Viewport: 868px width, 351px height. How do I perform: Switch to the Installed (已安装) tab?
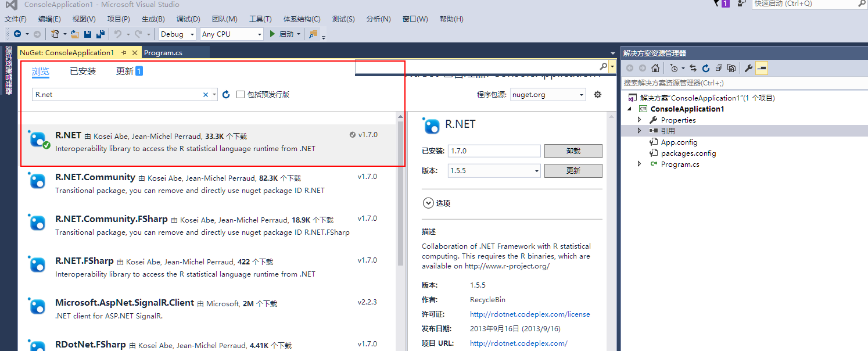(x=83, y=71)
